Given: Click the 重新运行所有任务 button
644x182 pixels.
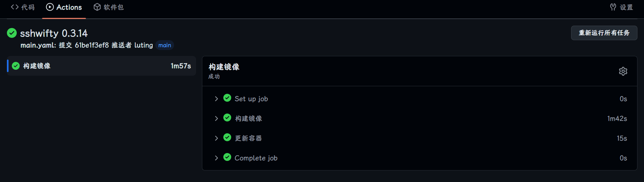Looking at the screenshot, I should coord(604,33).
